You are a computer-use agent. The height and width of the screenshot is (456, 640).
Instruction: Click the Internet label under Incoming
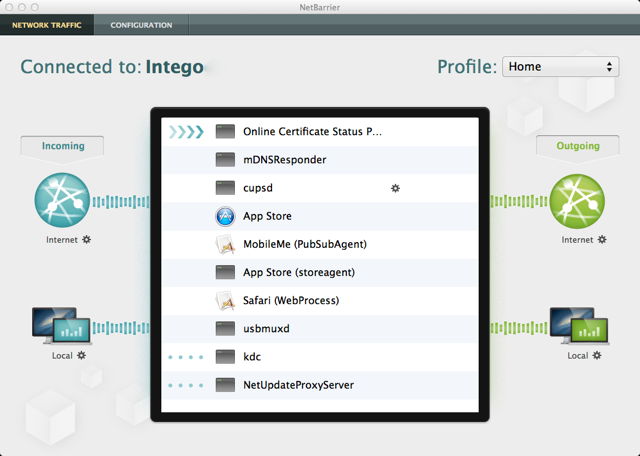point(62,240)
